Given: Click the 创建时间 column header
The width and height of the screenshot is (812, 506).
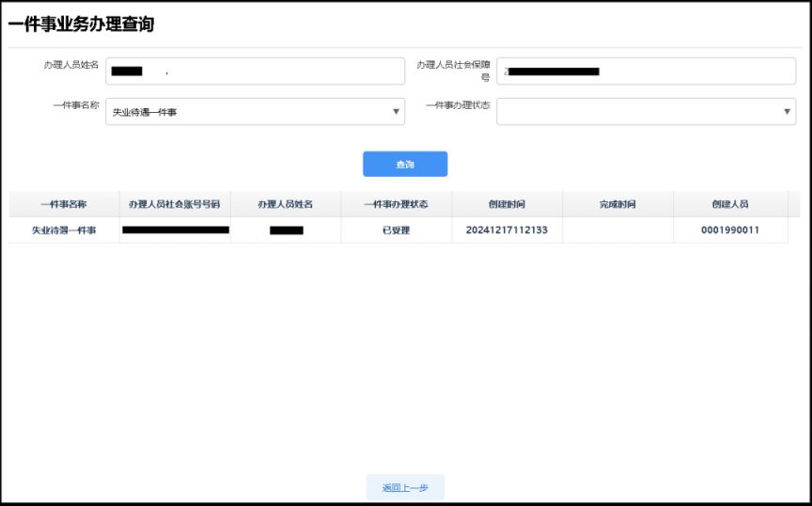Looking at the screenshot, I should 507,204.
